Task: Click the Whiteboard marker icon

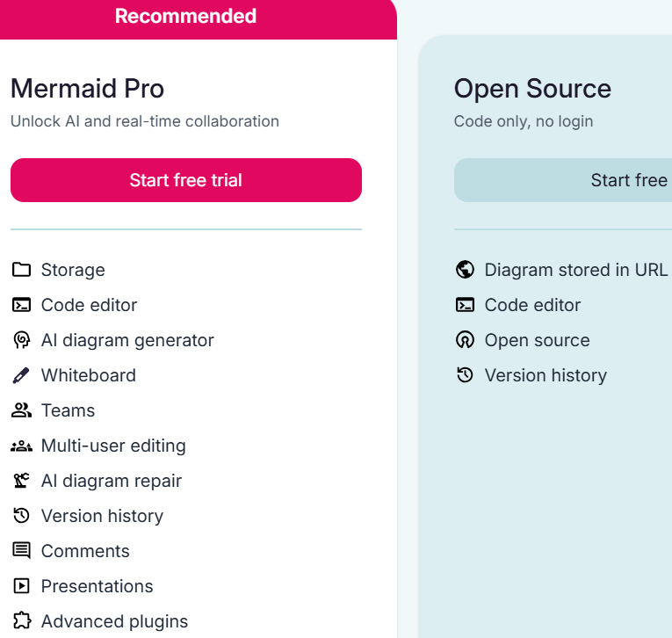Action: (21, 375)
